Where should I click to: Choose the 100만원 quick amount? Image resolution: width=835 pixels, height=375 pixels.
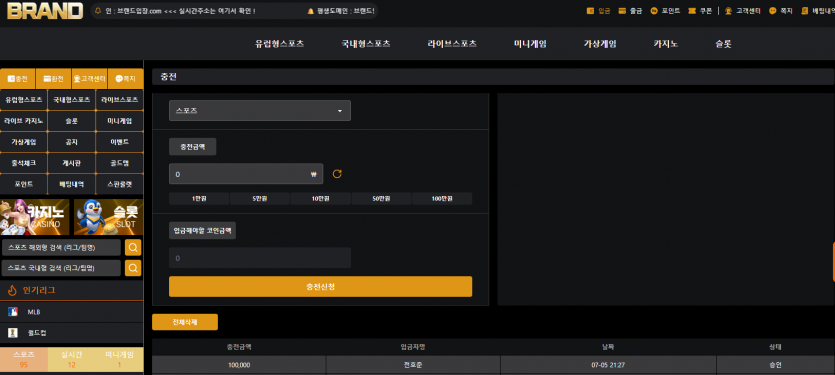coord(442,199)
